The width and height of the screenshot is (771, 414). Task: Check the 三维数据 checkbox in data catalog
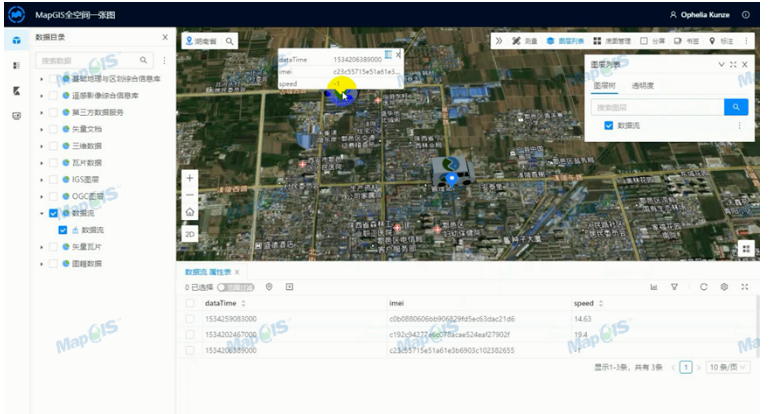pyautogui.click(x=53, y=146)
